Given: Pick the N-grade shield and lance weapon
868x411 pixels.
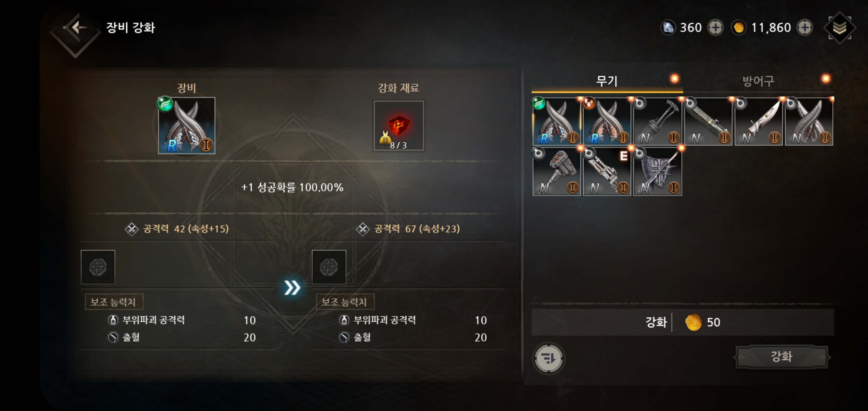Looking at the screenshot, I should point(657,172).
